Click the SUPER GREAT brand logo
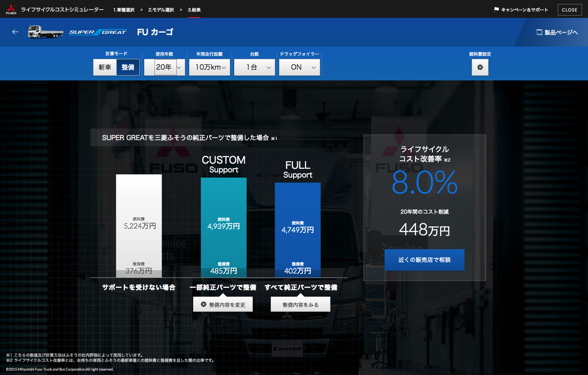Screen dimensions: 588x375 (x=98, y=32)
